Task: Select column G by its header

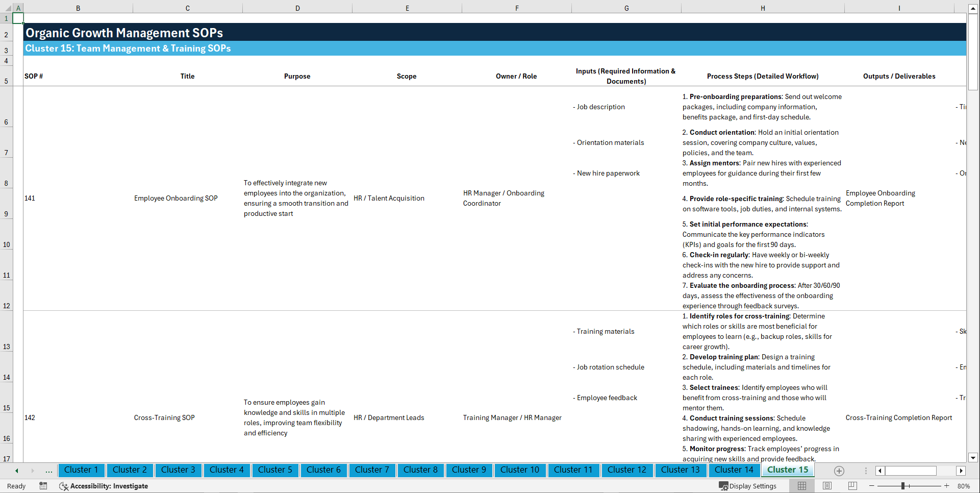Action: pyautogui.click(x=626, y=8)
